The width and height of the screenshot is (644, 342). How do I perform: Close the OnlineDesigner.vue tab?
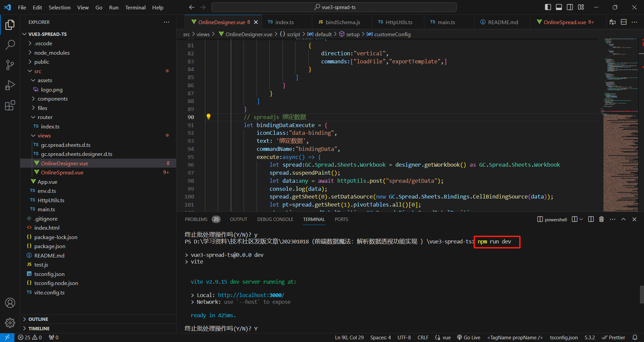pyautogui.click(x=256, y=22)
